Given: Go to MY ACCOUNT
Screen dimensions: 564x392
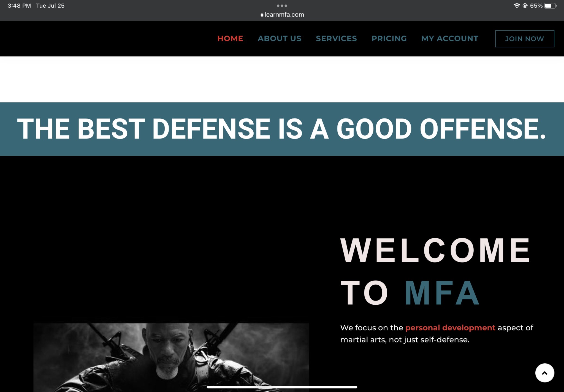Looking at the screenshot, I should click(x=449, y=39).
